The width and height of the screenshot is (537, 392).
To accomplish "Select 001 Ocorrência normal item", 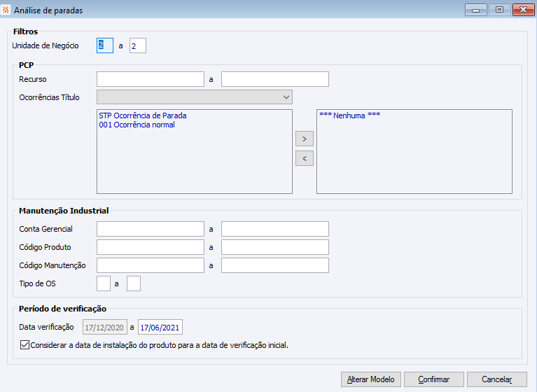I will pyautogui.click(x=137, y=125).
